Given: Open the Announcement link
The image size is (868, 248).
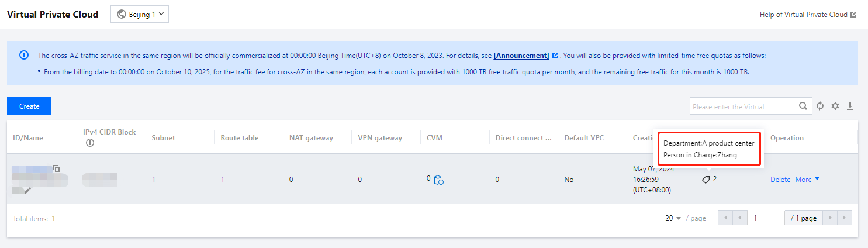Looking at the screenshot, I should [x=521, y=56].
